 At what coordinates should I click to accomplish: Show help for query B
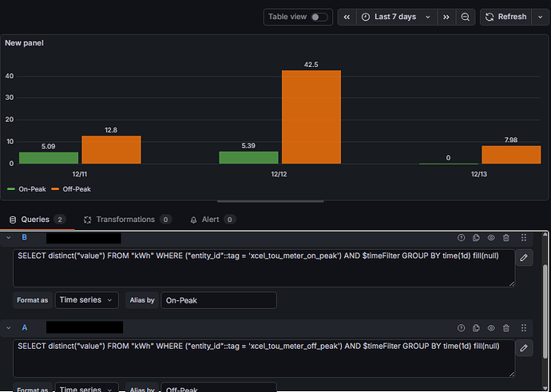(x=461, y=238)
